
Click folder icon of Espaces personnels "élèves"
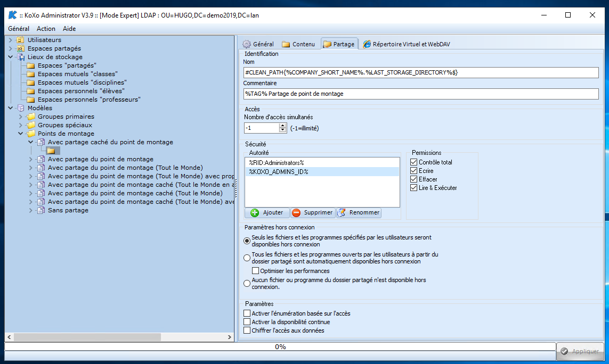pos(31,91)
